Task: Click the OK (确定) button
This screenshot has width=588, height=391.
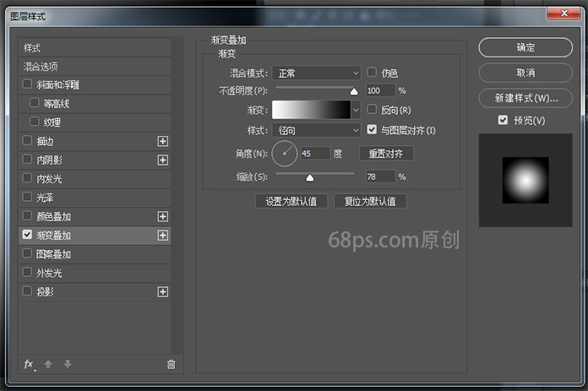Action: tap(525, 47)
